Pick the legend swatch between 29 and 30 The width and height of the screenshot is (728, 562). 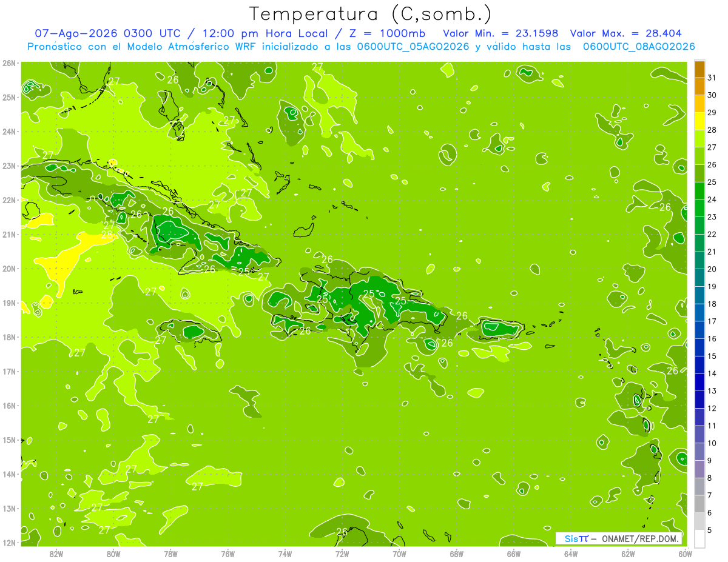[x=699, y=104]
